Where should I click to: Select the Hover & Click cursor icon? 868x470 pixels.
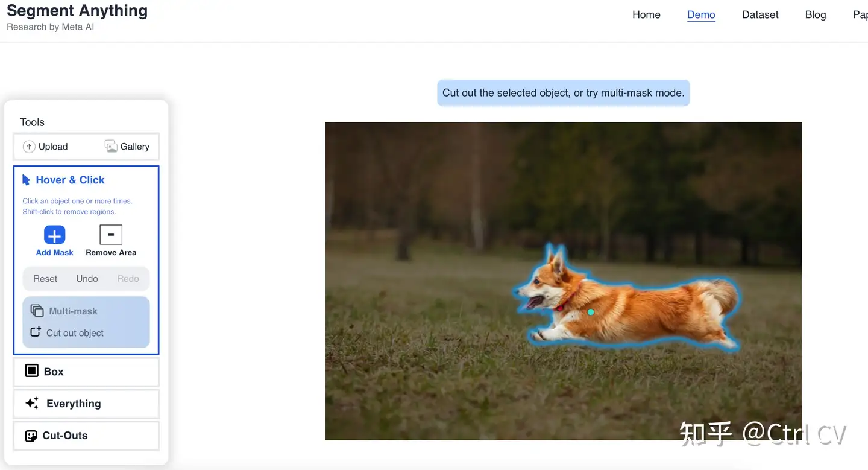26,180
